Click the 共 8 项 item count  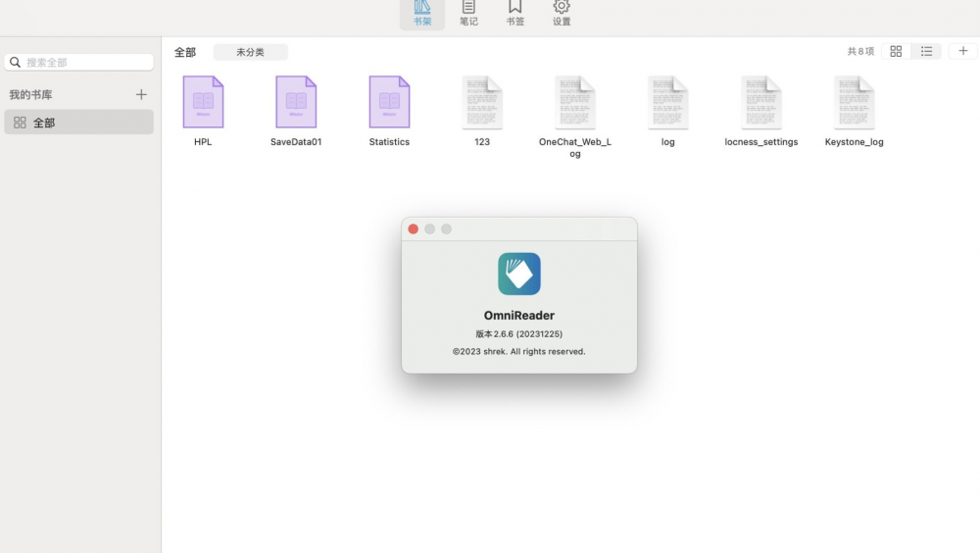coord(860,51)
